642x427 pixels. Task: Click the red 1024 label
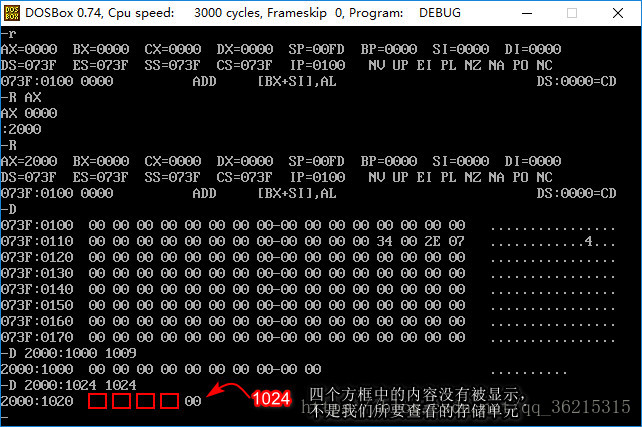click(270, 399)
